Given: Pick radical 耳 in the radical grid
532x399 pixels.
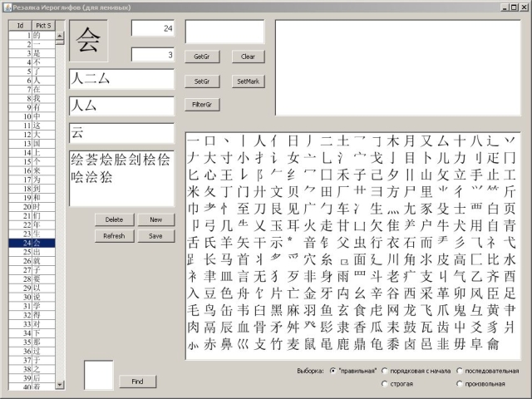Looking at the screenshot, I should click(x=293, y=225).
